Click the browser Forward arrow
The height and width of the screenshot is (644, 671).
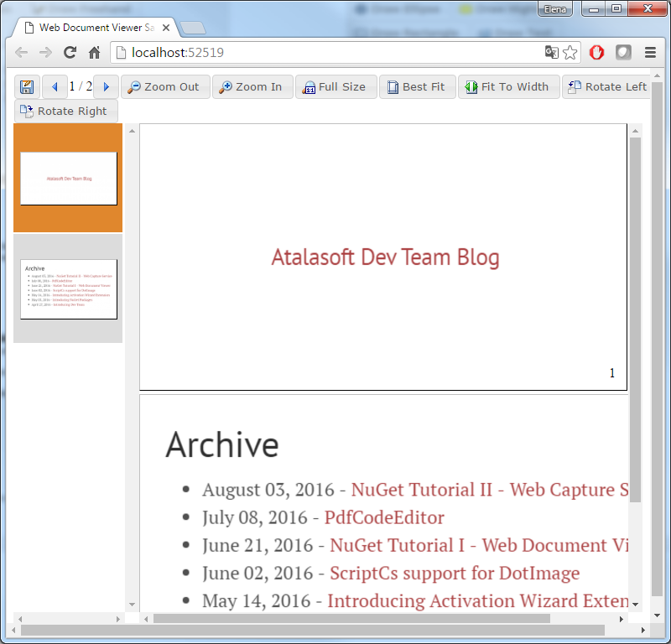[45, 53]
